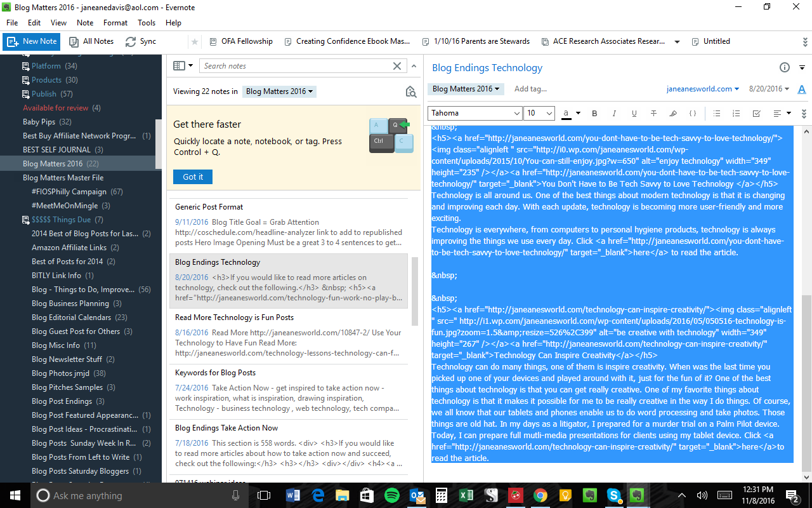Image resolution: width=812 pixels, height=508 pixels.
Task: Open Excel from the taskbar
Action: pyautogui.click(x=466, y=495)
